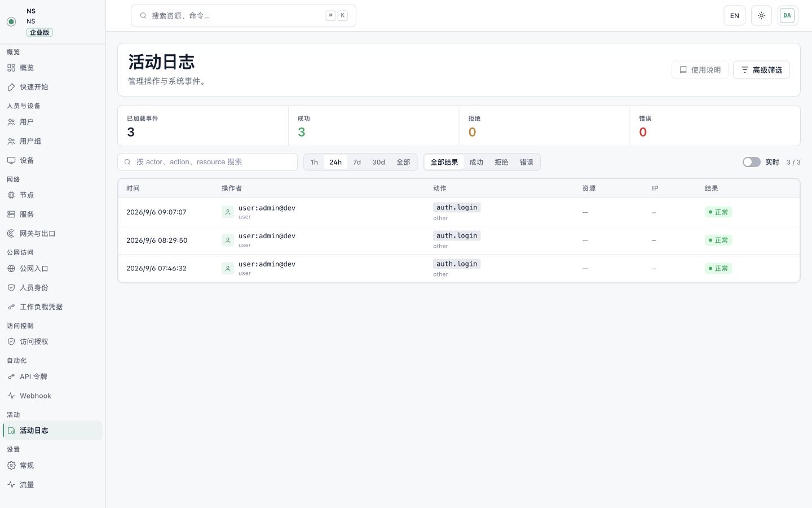This screenshot has height=508, width=812.
Task: Open 网关与出口 gateways page
Action: click(52, 234)
